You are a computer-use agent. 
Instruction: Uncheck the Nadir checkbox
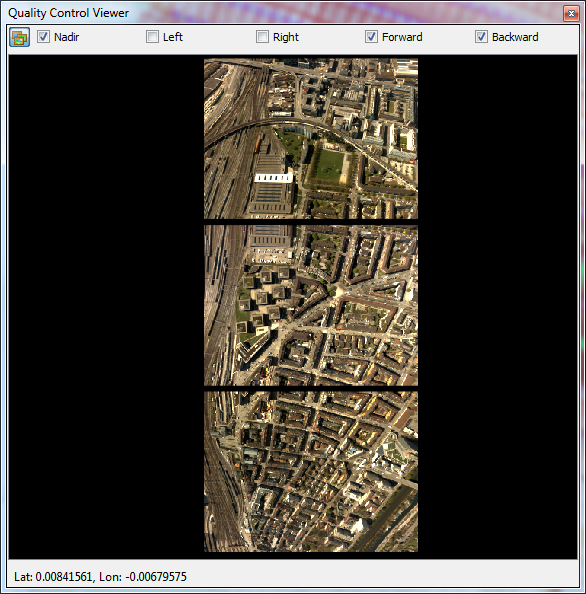point(43,37)
